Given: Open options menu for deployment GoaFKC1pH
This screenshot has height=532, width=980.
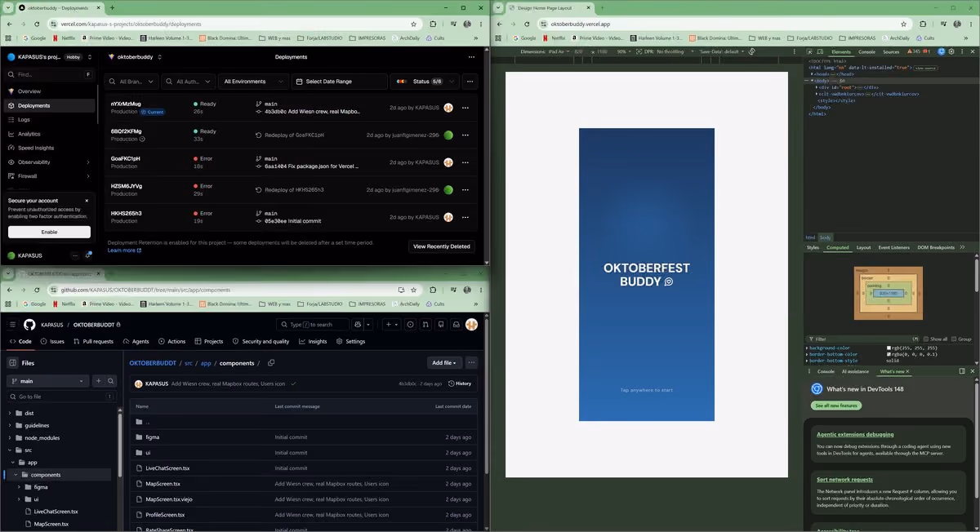Looking at the screenshot, I should tap(465, 162).
